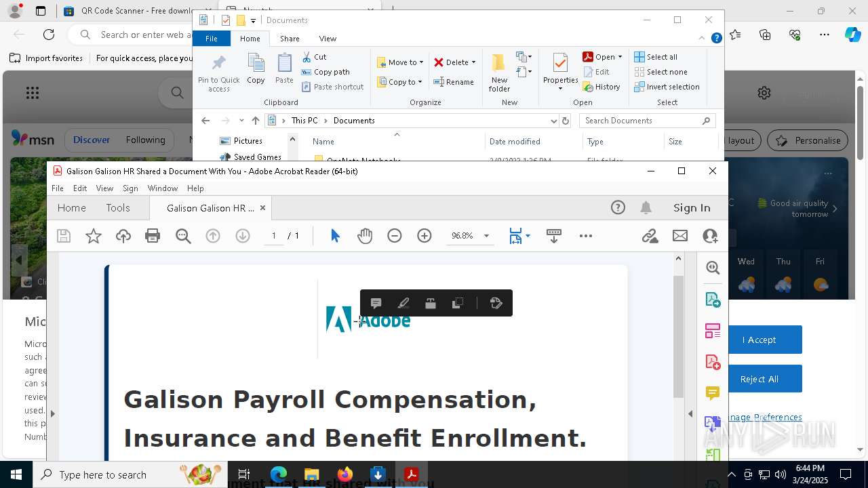Viewport: 868px width, 488px height.
Task: Open the Create PDF tool in right pane
Action: pyautogui.click(x=713, y=362)
